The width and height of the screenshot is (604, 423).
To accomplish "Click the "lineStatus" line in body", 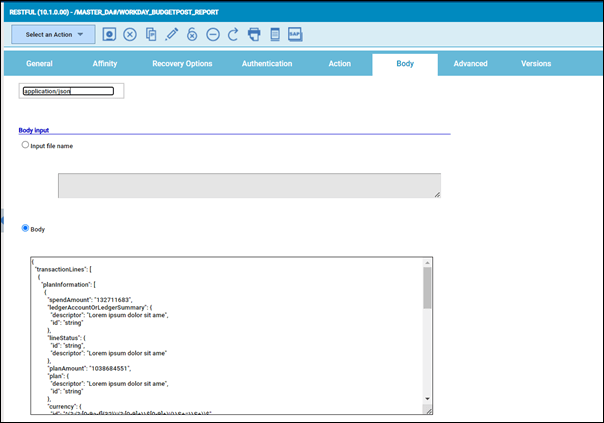I will click(x=66, y=338).
